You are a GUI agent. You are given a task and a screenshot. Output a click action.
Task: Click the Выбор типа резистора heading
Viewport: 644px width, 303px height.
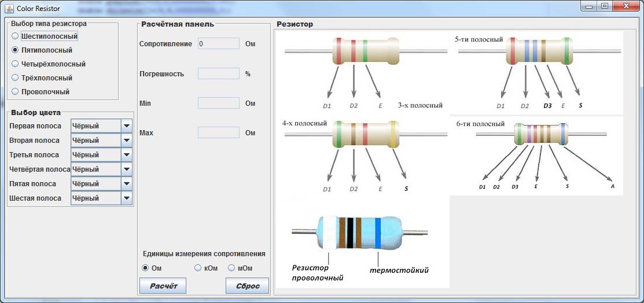pyautogui.click(x=49, y=23)
